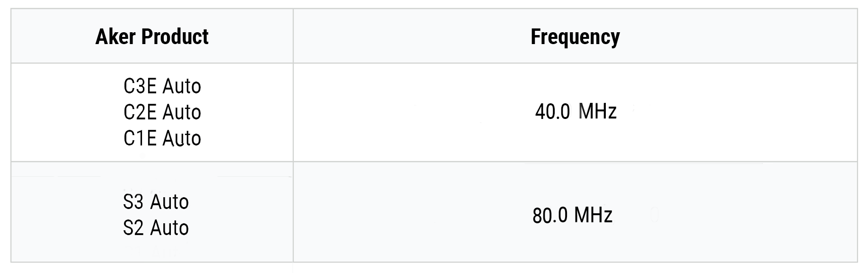The image size is (868, 273).
Task: Click "MHz" after the 80.0 value
Action: [593, 216]
